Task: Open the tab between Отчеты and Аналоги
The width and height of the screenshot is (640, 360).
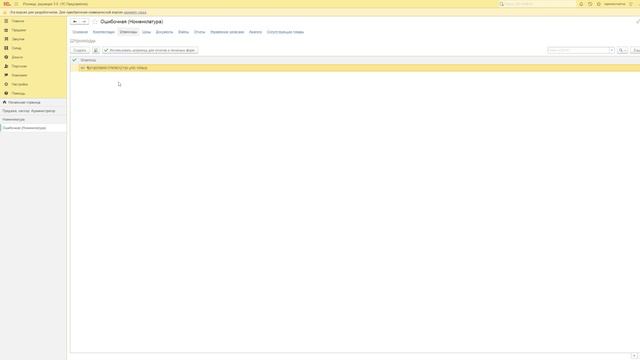Action: click(x=227, y=32)
